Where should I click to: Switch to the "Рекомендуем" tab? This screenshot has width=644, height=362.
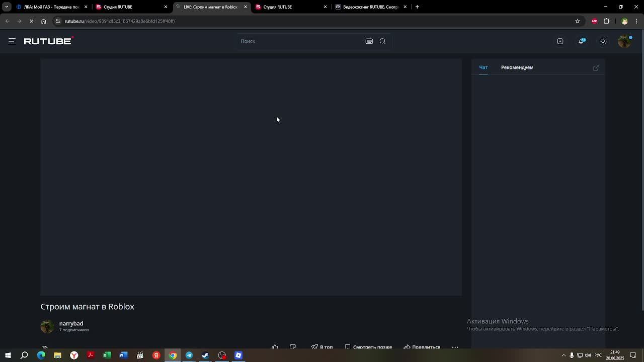point(517,67)
